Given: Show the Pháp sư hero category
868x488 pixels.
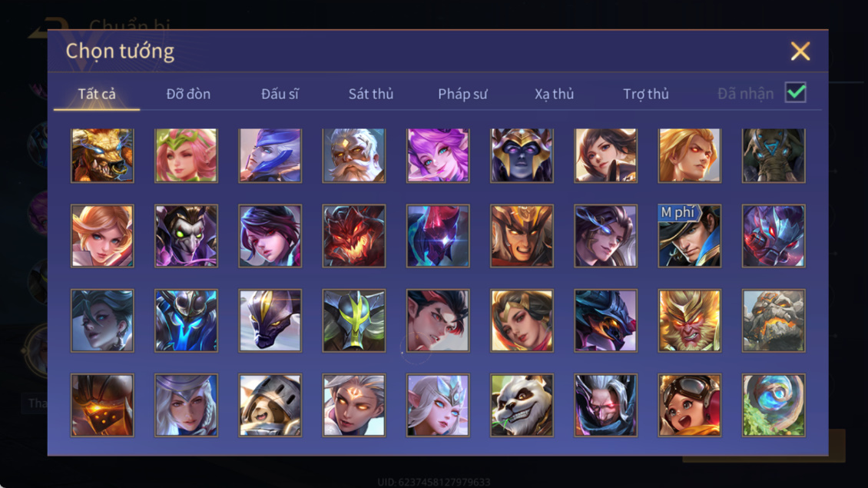Looking at the screenshot, I should (x=462, y=95).
